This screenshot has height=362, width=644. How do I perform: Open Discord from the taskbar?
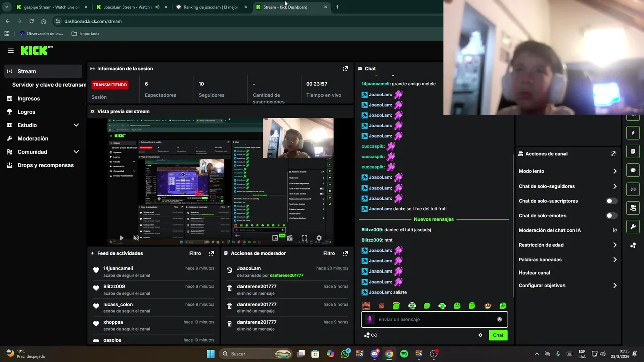[374, 354]
